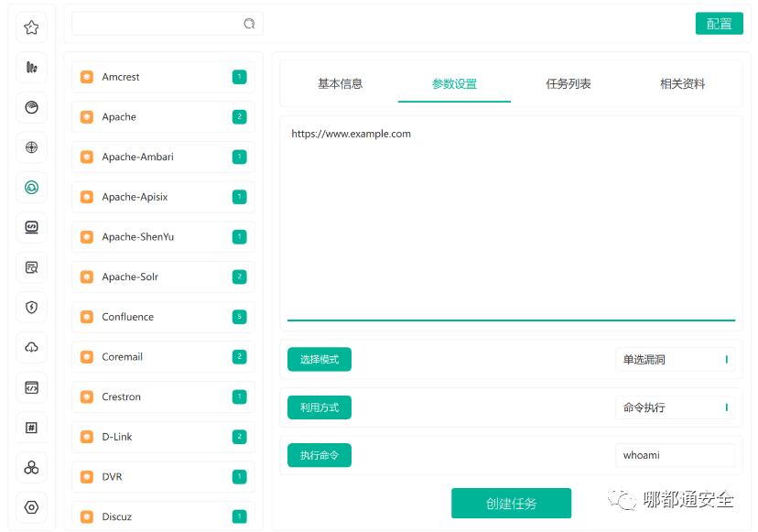Image resolution: width=758 pixels, height=532 pixels.
Task: Open the laptop code sidebar icon
Action: point(31,227)
